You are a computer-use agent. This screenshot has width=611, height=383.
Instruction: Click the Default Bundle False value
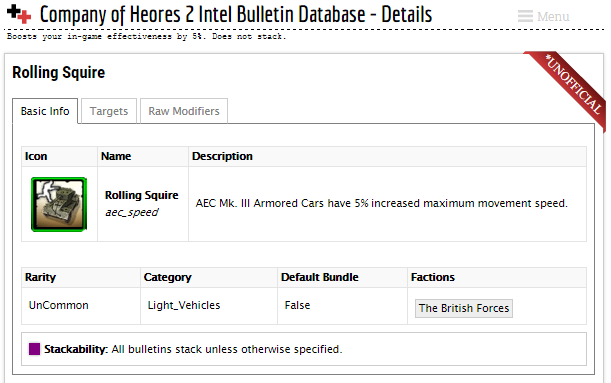click(297, 305)
